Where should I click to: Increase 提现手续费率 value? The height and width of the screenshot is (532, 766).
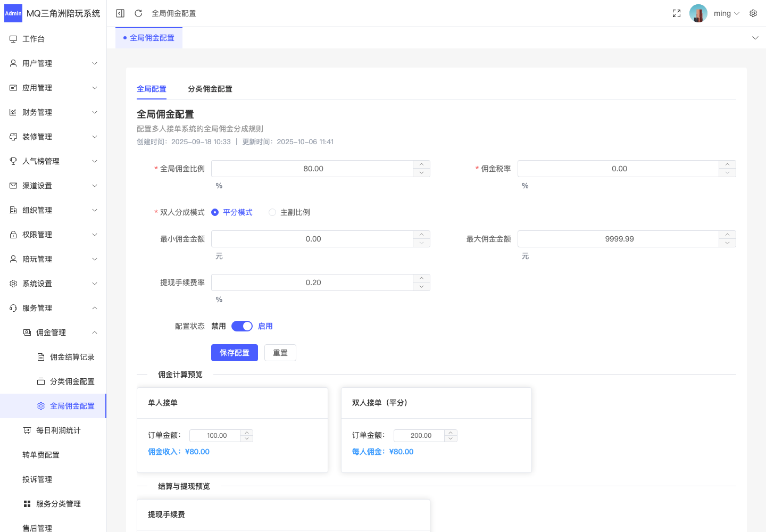[421, 278]
